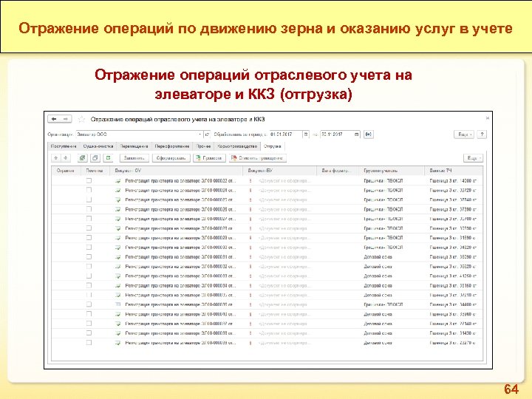This screenshot has height=399, width=532.
Task: Switch to the Сушка-очистка tab
Action: coord(98,146)
